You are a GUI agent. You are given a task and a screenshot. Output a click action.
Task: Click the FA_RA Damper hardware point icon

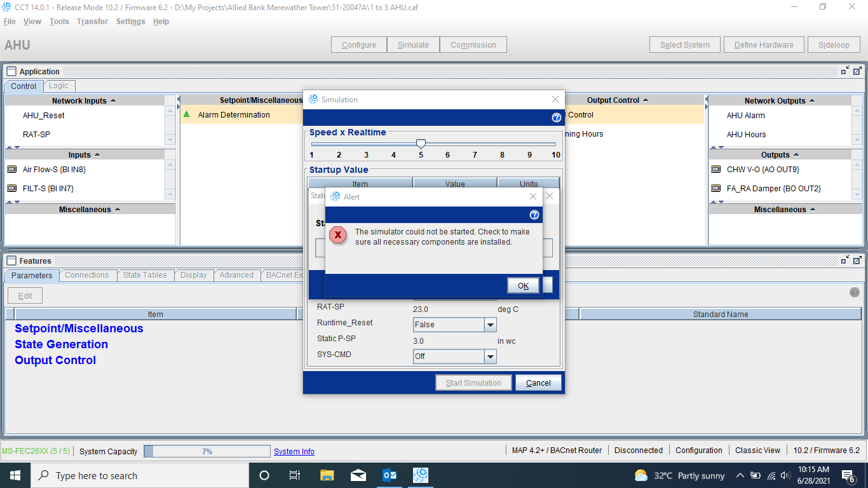[716, 188]
